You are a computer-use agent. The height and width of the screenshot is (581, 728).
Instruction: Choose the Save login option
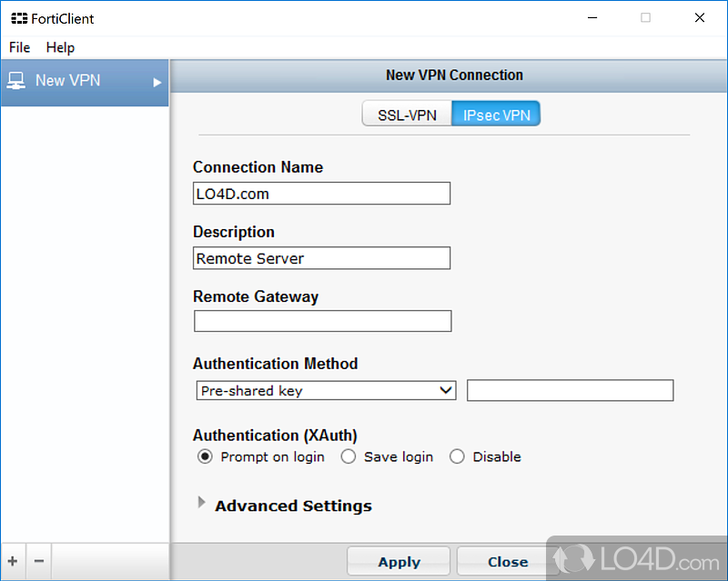click(348, 456)
